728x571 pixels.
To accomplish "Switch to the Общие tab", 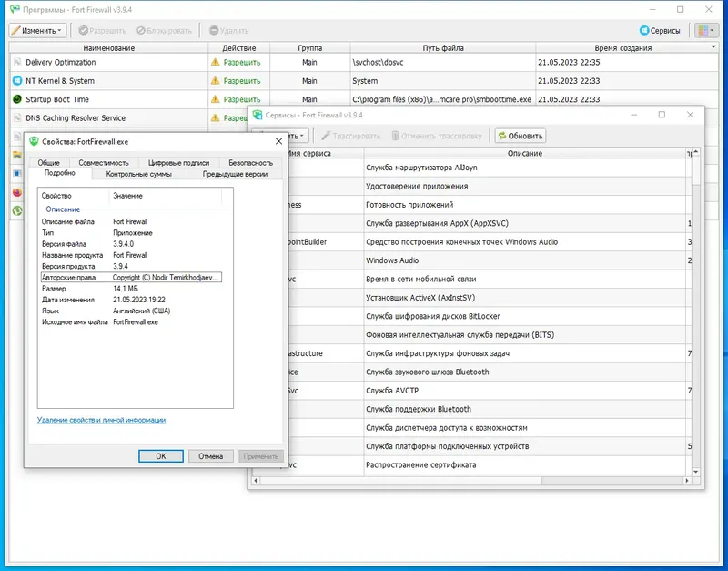I will coord(49,163).
